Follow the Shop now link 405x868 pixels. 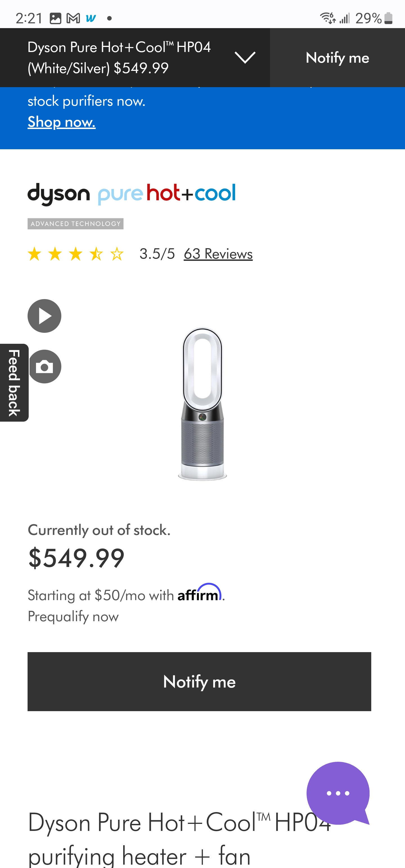tap(61, 122)
